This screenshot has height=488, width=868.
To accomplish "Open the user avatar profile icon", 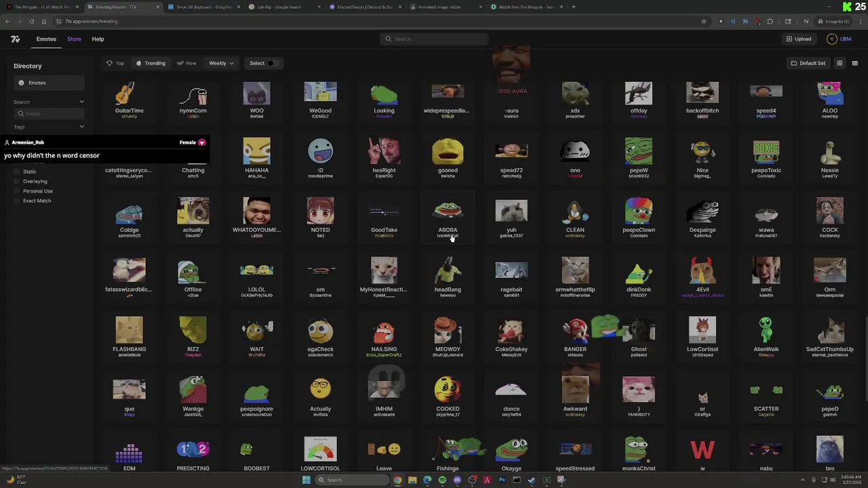I will (832, 39).
